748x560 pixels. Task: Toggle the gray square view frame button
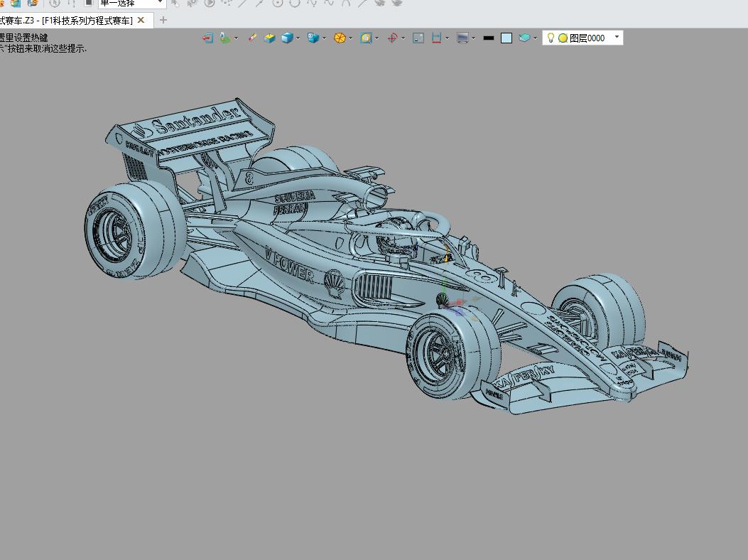pos(418,38)
